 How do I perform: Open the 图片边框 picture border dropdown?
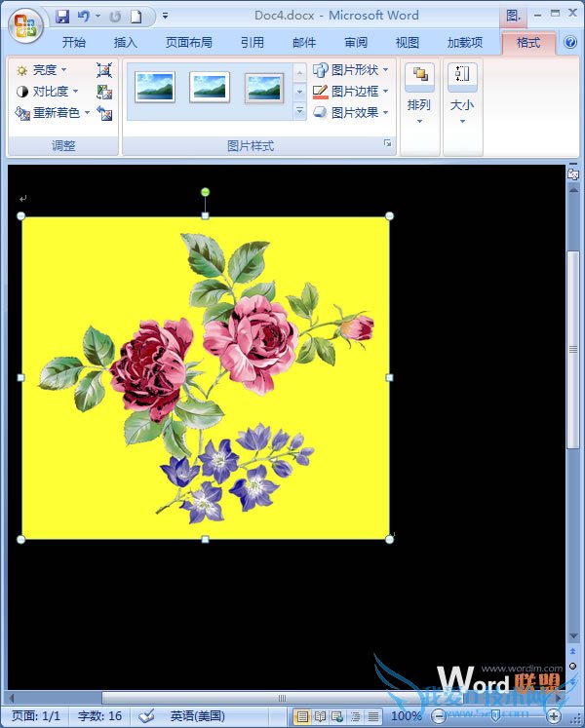coord(351,92)
